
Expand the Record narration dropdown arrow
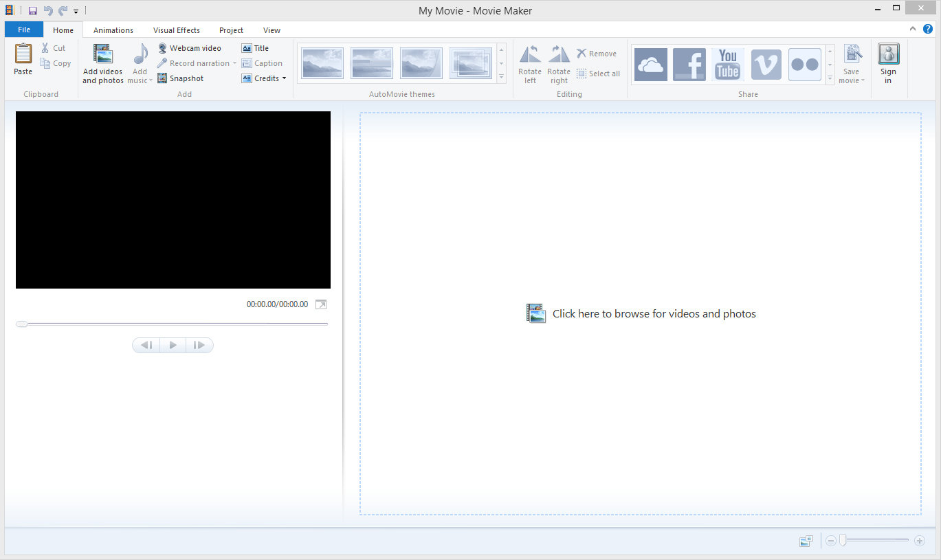click(234, 63)
